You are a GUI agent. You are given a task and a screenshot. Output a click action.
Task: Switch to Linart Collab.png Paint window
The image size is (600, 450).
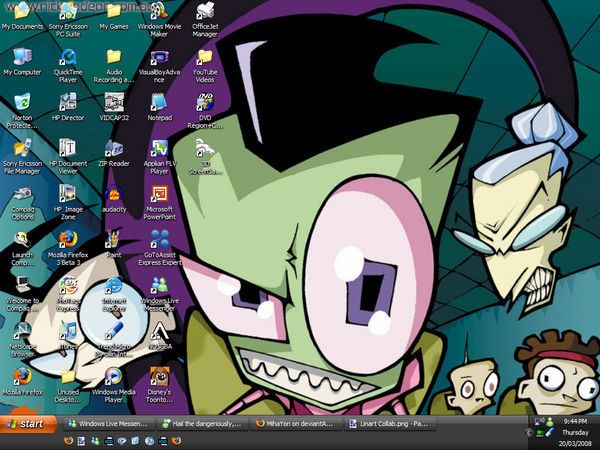(390, 424)
